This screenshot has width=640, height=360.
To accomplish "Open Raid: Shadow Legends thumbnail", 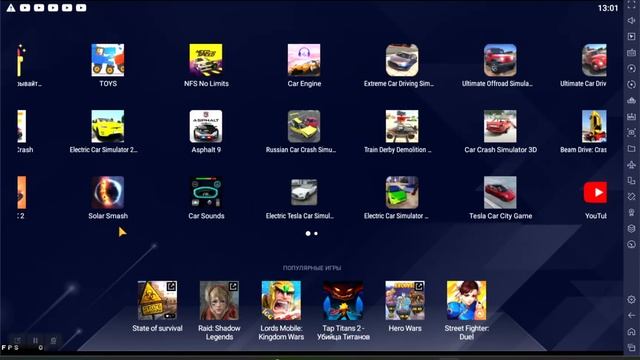I will [x=219, y=300].
